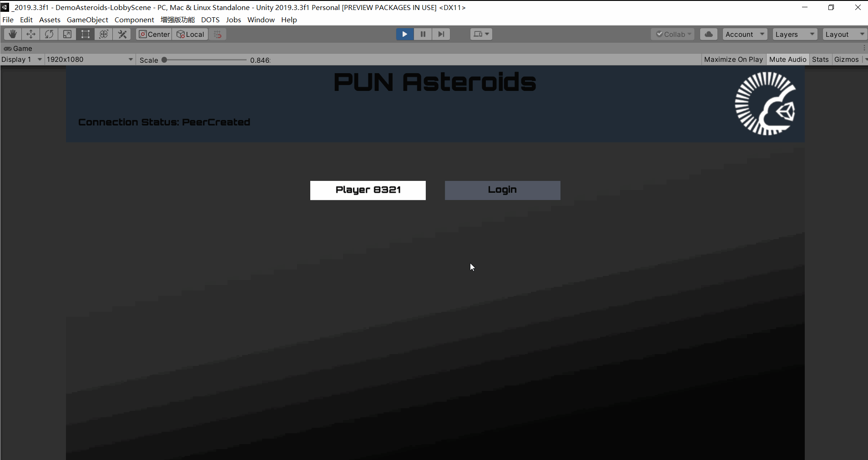Open DOTS menu
Viewport: 868px width, 460px height.
tap(210, 20)
